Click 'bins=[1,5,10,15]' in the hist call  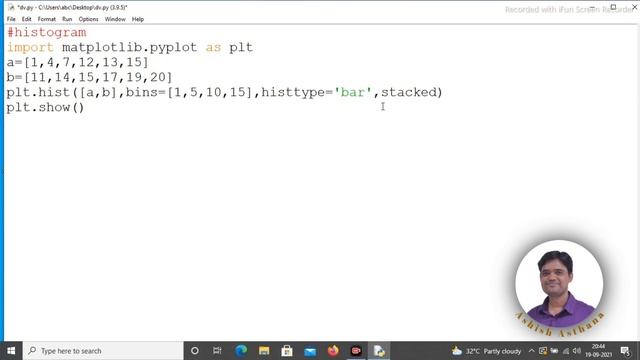189,92
